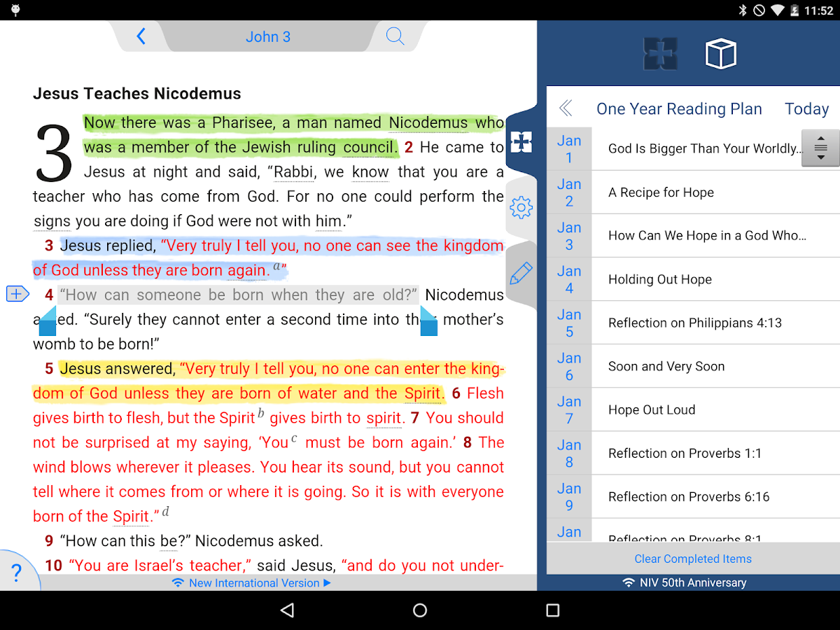Screen dimensions: 840x630
Task: Select the resources cross tab on side panel
Action: [x=521, y=141]
